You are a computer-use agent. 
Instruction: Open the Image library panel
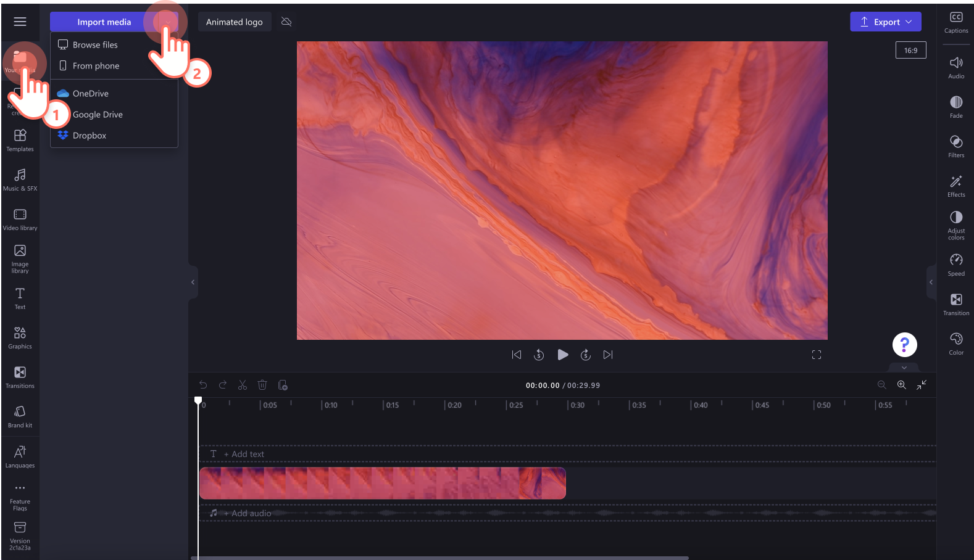coord(20,258)
